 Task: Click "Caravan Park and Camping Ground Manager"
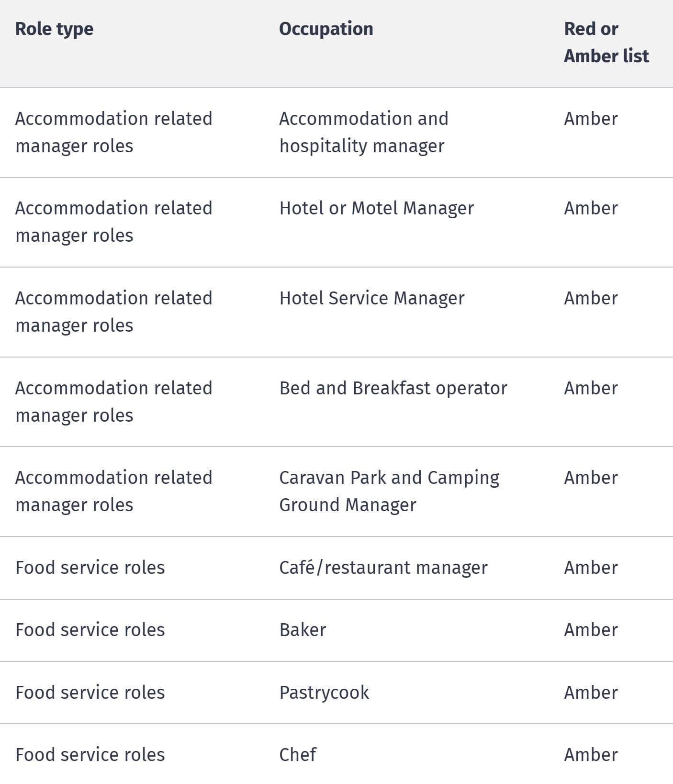pos(389,491)
